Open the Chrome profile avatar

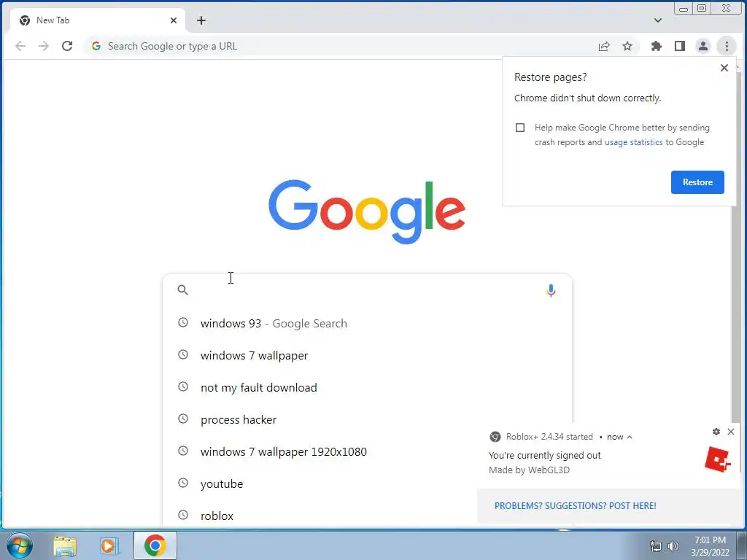703,46
